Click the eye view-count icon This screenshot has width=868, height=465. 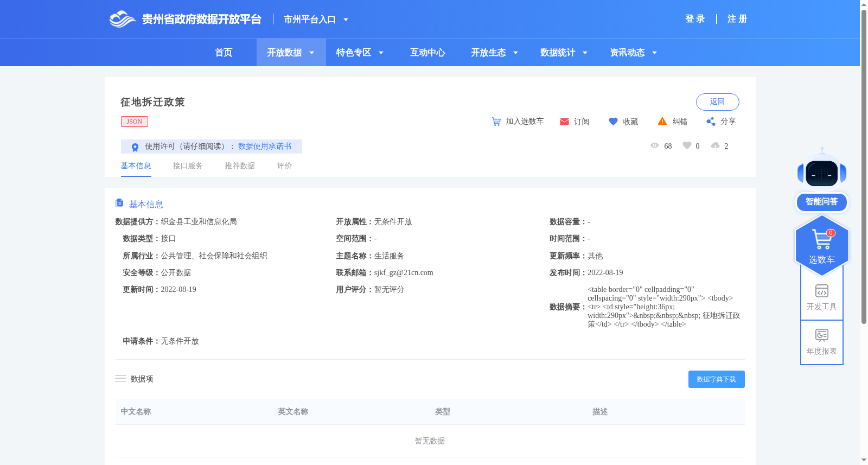[x=654, y=145]
